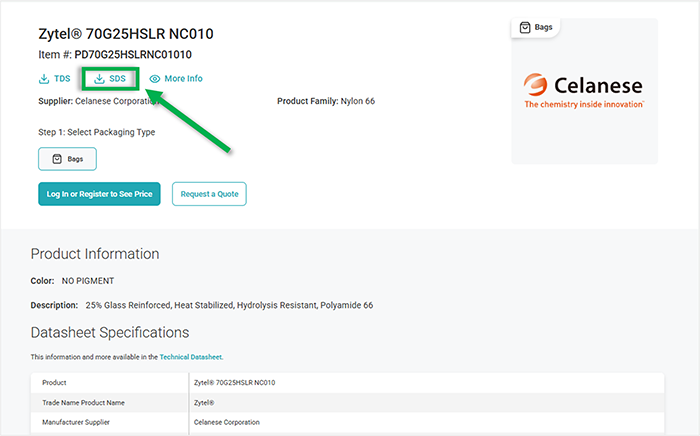
Task: Download the SDS safety data sheet
Action: point(110,79)
